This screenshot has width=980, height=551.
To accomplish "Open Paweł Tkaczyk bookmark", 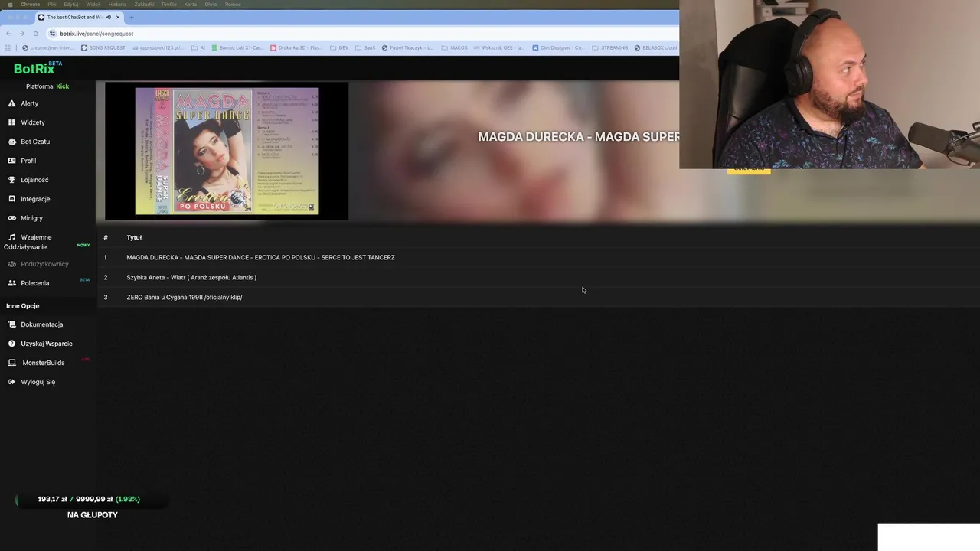I will pos(408,47).
